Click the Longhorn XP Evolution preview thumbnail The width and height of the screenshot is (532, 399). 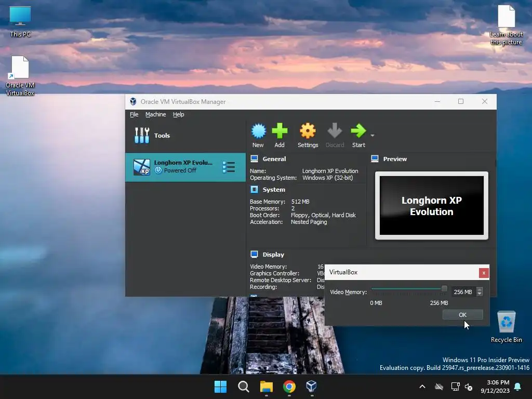432,206
